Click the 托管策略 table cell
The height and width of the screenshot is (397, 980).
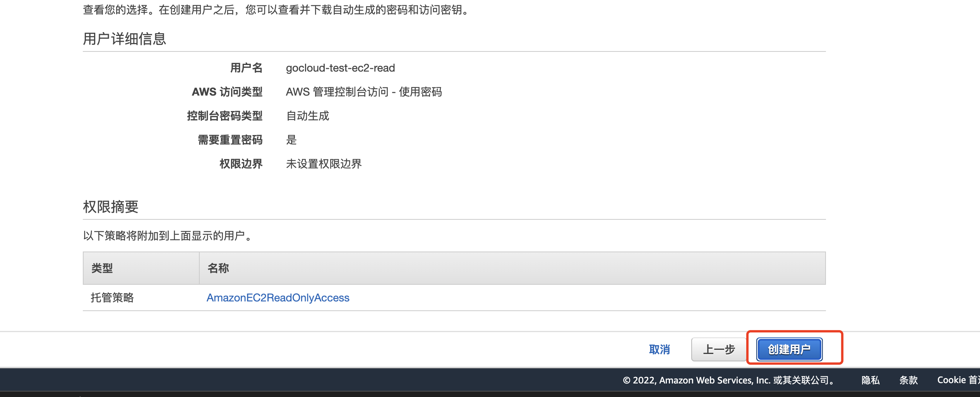pyautogui.click(x=112, y=298)
